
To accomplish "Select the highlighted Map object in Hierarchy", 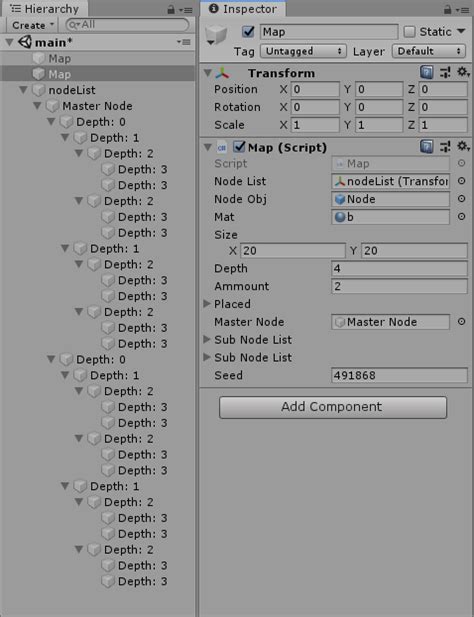I will (x=98, y=74).
